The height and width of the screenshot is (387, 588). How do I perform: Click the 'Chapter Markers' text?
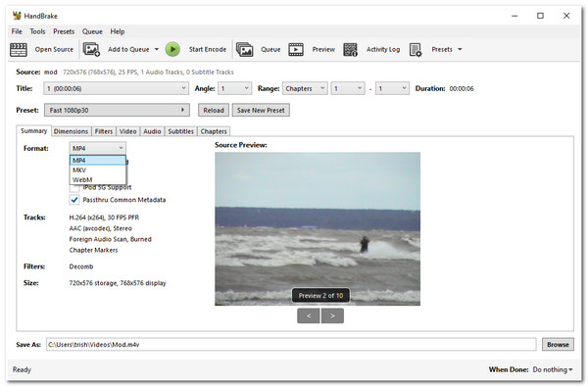click(93, 250)
